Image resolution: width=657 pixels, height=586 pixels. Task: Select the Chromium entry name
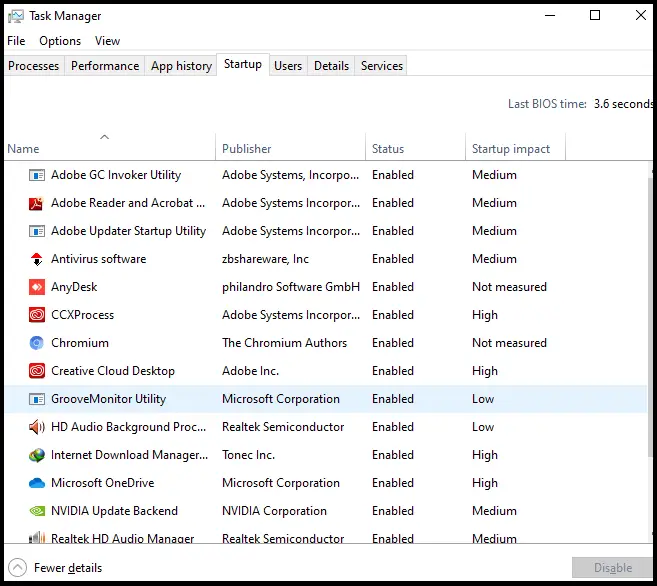click(x=80, y=343)
